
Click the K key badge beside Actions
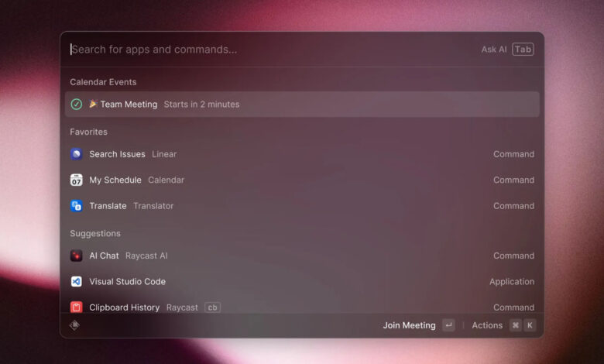pos(530,325)
